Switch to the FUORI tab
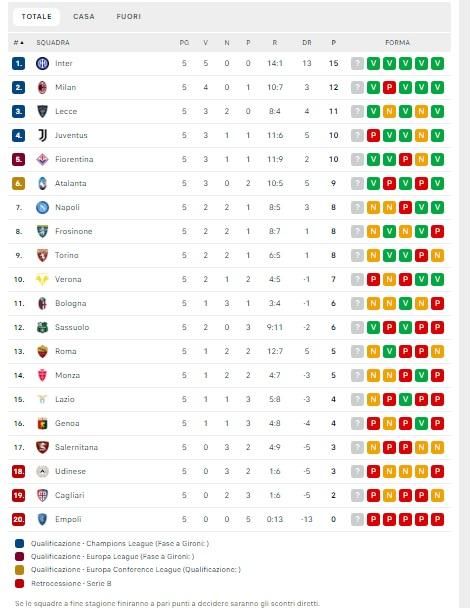 pyautogui.click(x=129, y=17)
